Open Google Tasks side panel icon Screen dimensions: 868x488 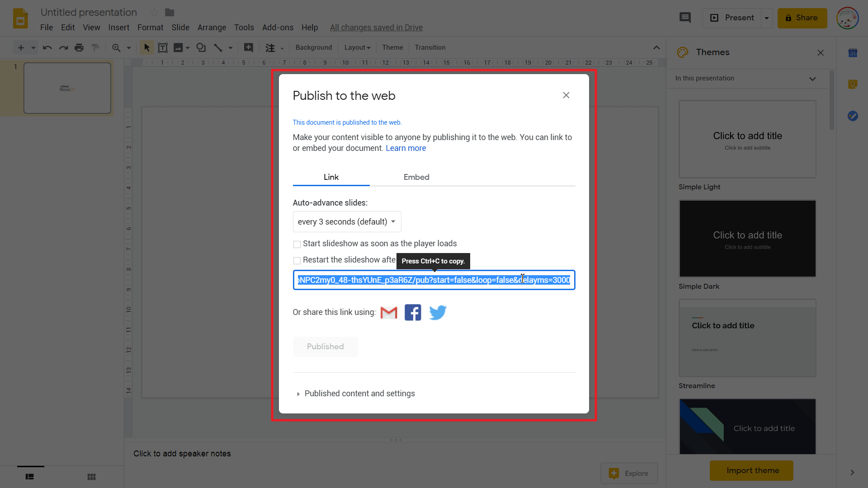pyautogui.click(x=853, y=116)
